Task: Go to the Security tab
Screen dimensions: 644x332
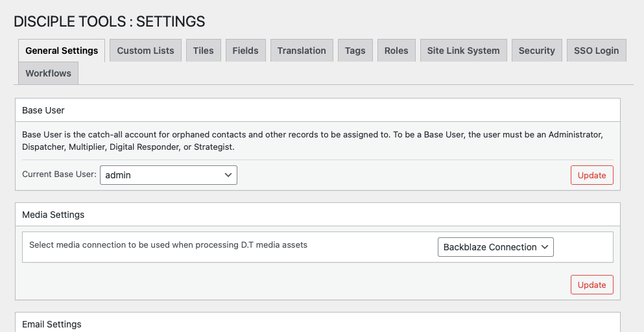Action: [x=536, y=51]
